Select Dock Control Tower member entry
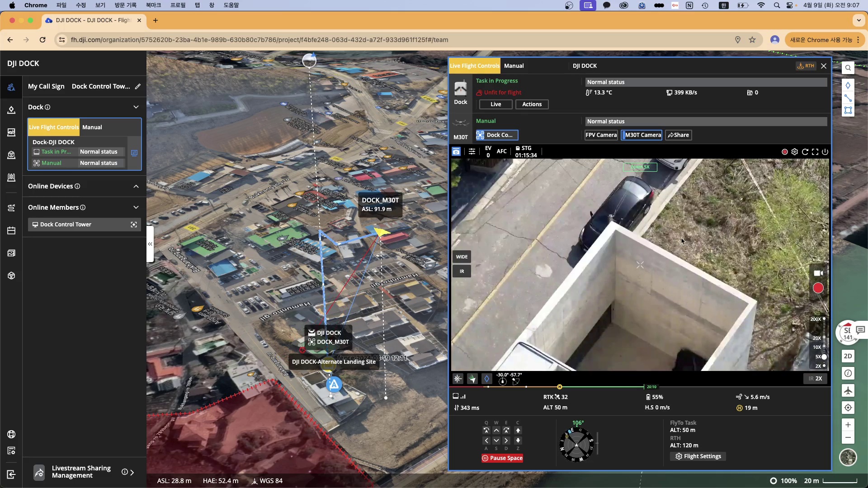 point(66,225)
